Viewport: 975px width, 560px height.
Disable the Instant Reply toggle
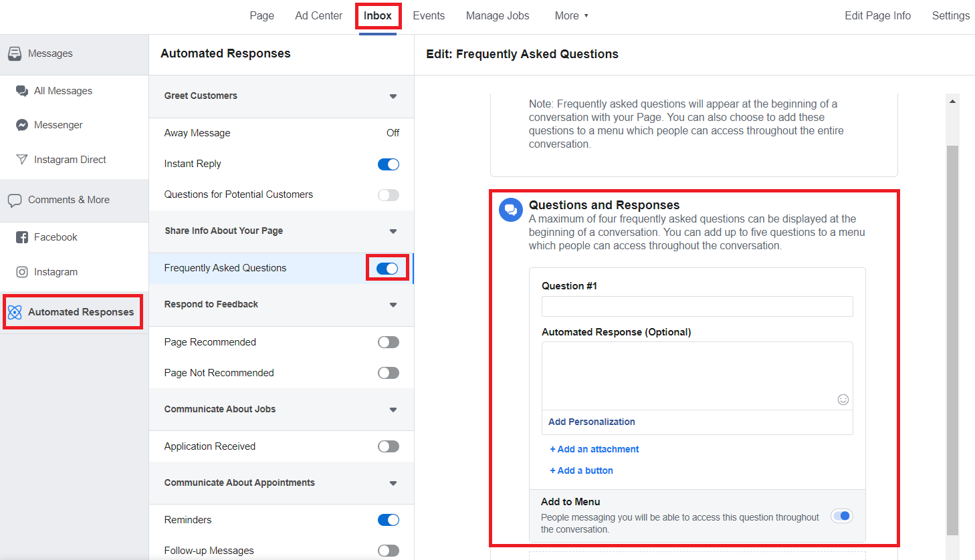click(x=389, y=164)
